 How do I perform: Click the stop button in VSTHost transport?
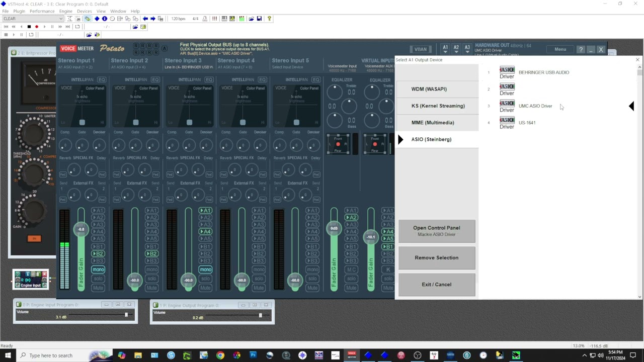(29, 27)
